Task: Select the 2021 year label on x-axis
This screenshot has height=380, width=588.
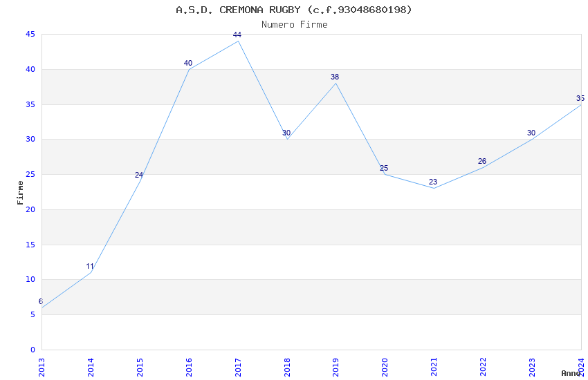Action: [434, 368]
